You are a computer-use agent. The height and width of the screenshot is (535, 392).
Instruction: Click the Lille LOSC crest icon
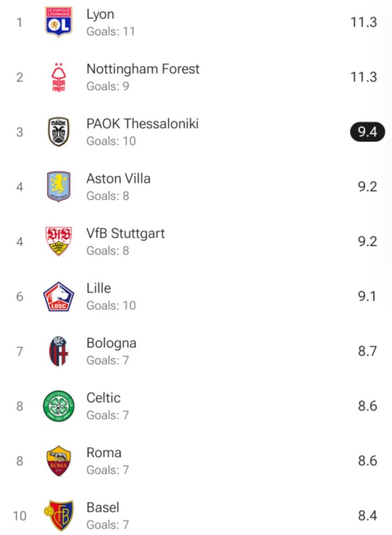click(x=58, y=297)
